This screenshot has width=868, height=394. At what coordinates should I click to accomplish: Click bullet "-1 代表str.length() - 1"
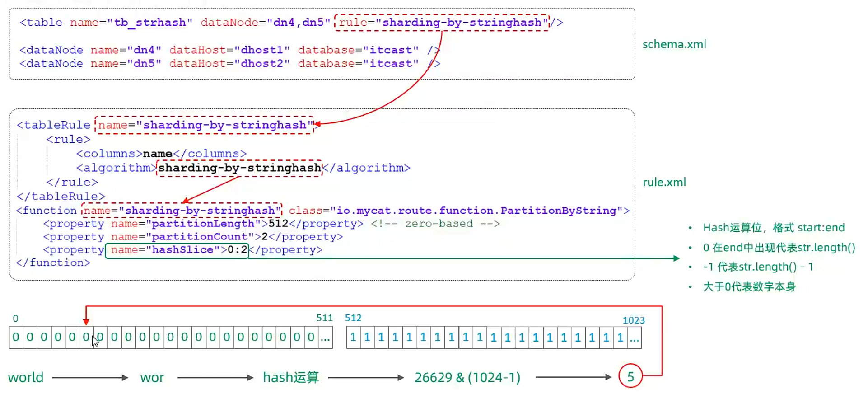(x=758, y=267)
